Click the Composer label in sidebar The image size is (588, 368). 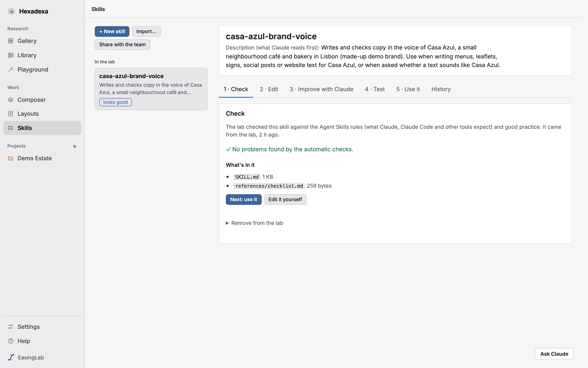[32, 100]
